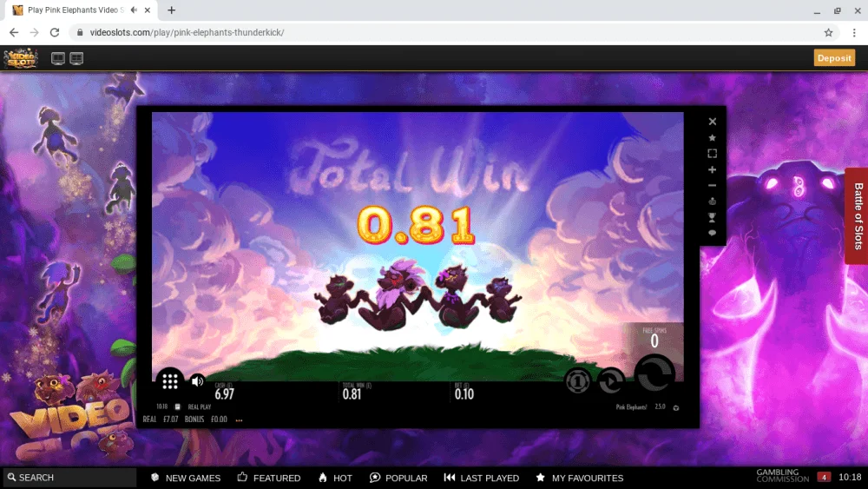
Task: Click the large 0.81 total win amount
Action: (x=416, y=226)
